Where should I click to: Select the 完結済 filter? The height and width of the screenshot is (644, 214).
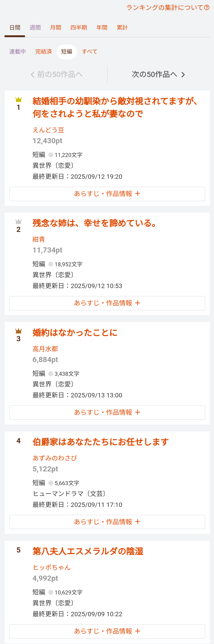[43, 52]
